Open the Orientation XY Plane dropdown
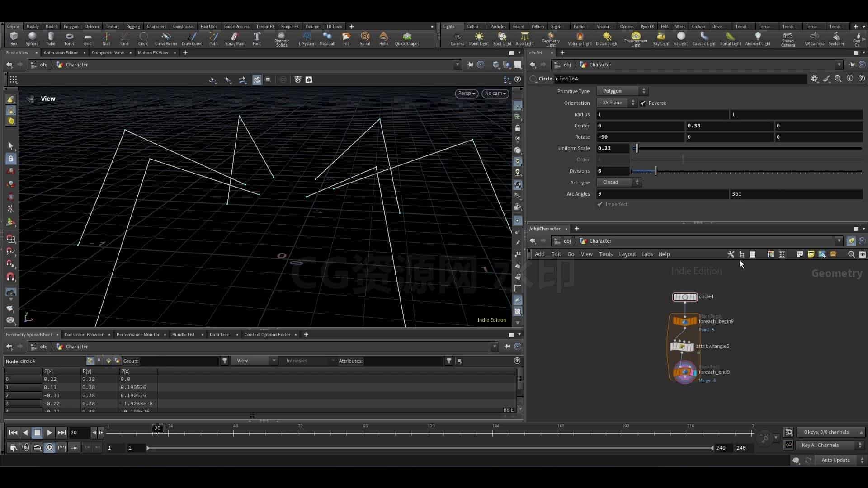This screenshot has height=488, width=868. click(617, 103)
